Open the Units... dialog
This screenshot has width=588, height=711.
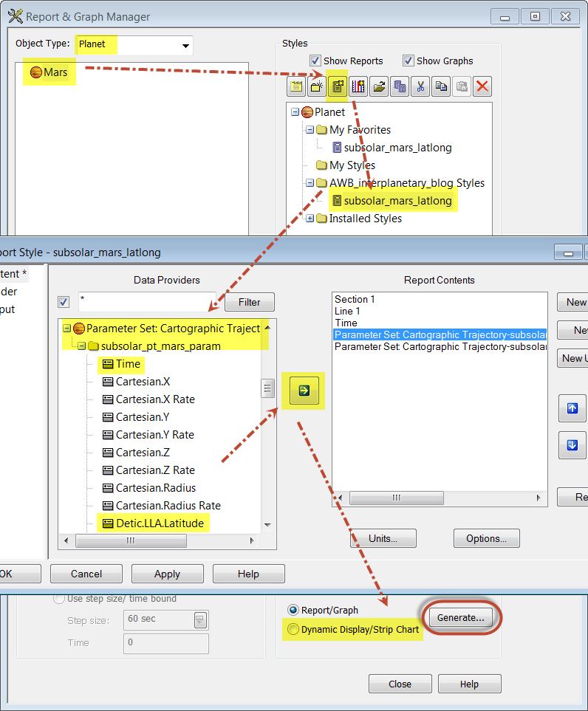tap(383, 538)
